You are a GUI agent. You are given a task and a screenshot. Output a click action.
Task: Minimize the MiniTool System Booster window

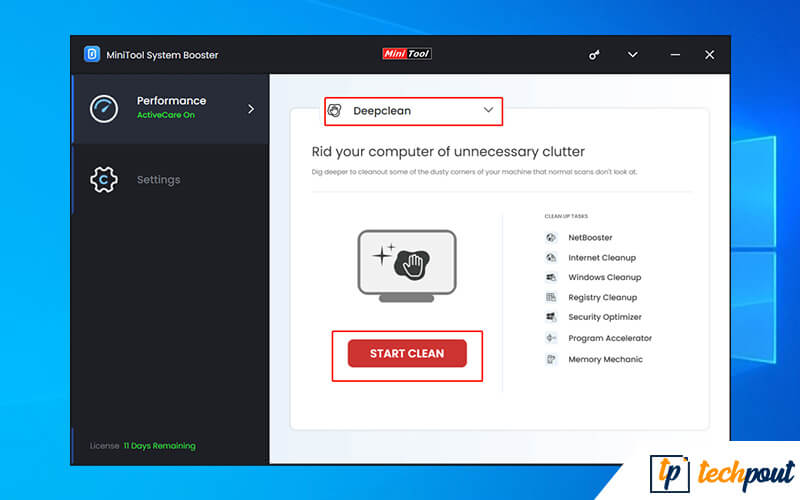coord(675,55)
